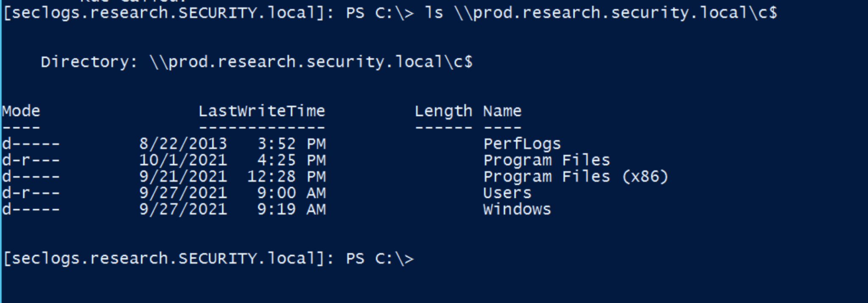Click the Mode column header
The image size is (868, 303).
(21, 111)
